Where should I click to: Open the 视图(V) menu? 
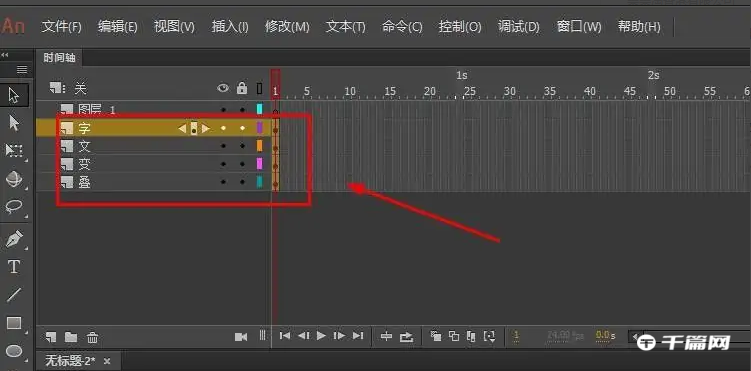pos(174,27)
